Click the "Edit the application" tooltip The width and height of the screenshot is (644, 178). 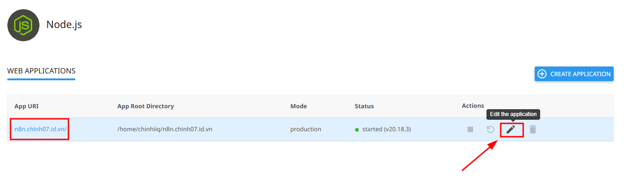pyautogui.click(x=513, y=114)
